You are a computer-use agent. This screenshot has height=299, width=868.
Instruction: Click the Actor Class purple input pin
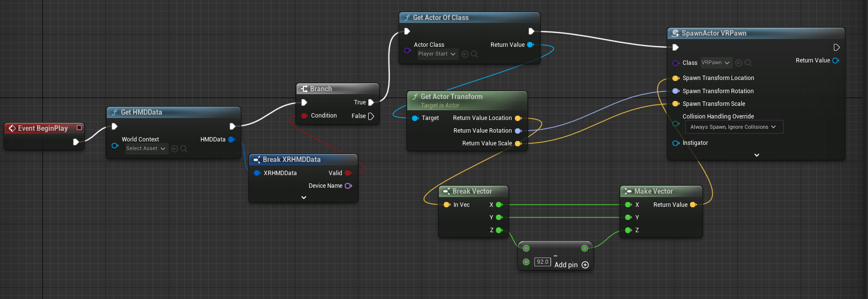click(408, 50)
